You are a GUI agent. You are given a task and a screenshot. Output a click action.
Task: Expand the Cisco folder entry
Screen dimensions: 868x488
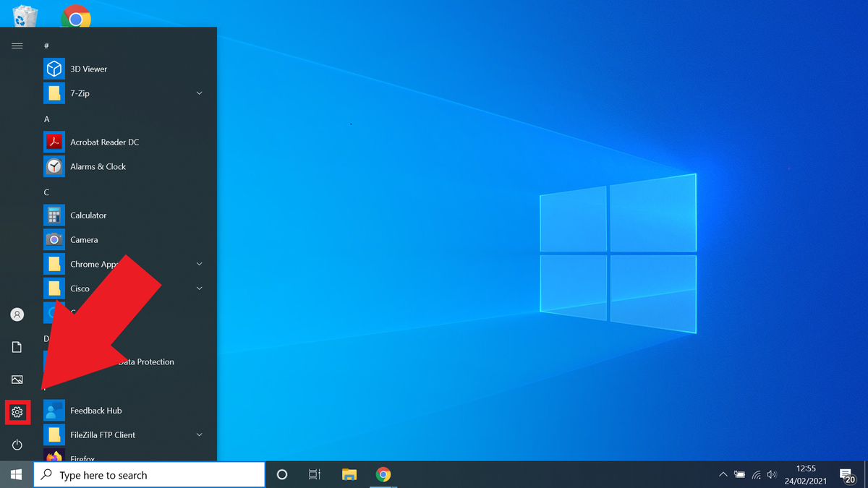click(199, 288)
